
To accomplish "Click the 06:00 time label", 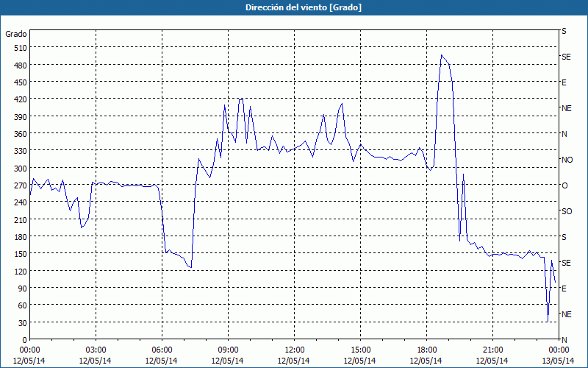I will tap(162, 350).
